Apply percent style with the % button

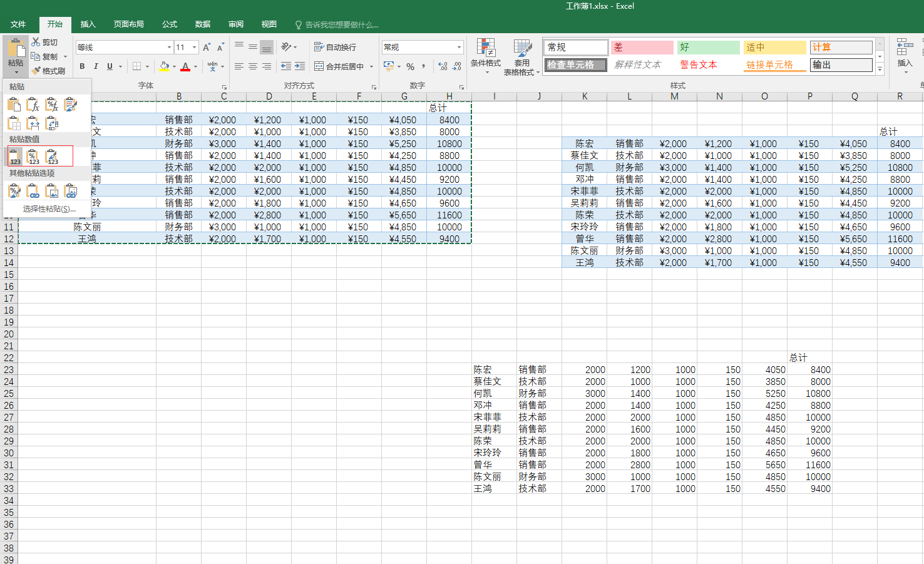pyautogui.click(x=410, y=66)
